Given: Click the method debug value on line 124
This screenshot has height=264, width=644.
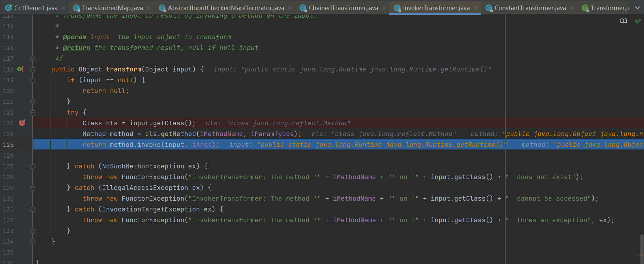Looking at the screenshot, I should (x=574, y=134).
